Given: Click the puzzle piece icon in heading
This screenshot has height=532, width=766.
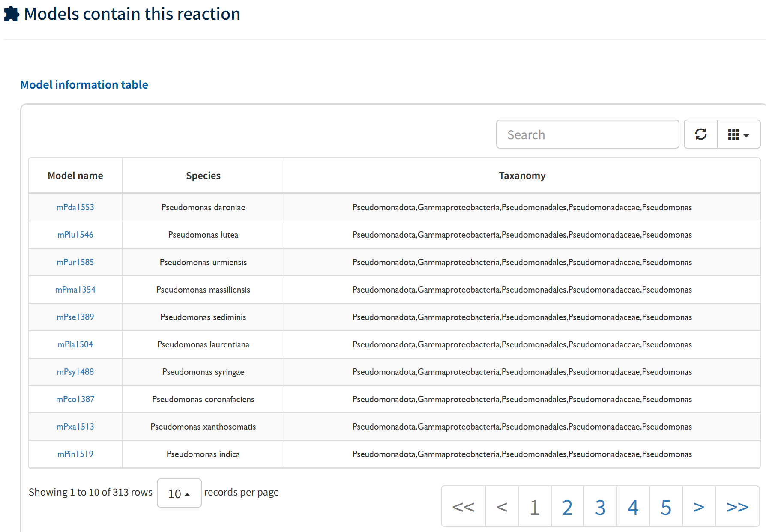Looking at the screenshot, I should 12,14.
